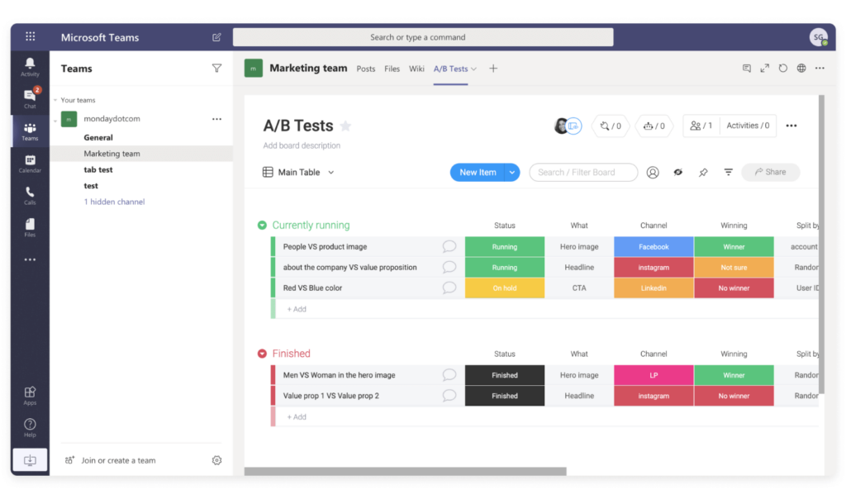Open the board filter lines icon
846x504 pixels.
click(729, 172)
